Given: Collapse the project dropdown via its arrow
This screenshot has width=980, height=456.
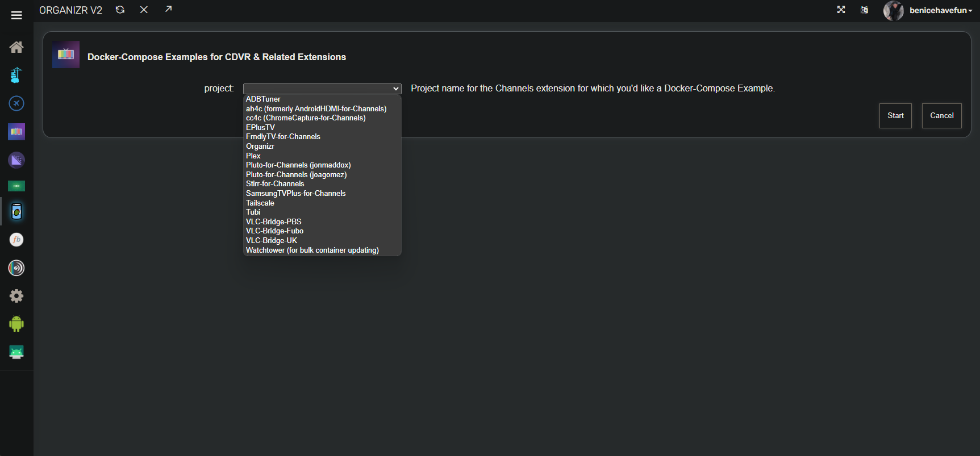Looking at the screenshot, I should tap(396, 89).
